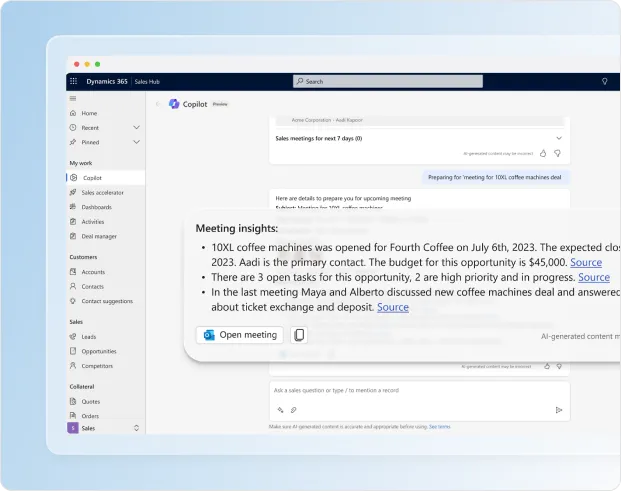Open Leads under Sales
The height and width of the screenshot is (491, 621).
coord(88,337)
